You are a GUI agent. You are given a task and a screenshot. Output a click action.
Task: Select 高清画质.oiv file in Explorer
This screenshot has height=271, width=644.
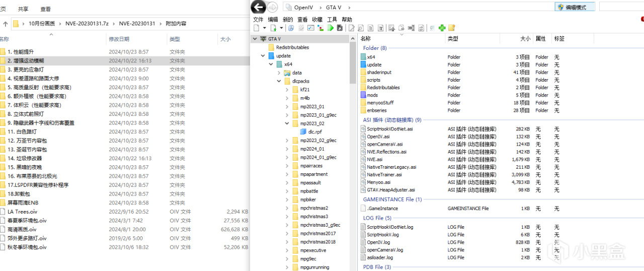(x=125, y=229)
